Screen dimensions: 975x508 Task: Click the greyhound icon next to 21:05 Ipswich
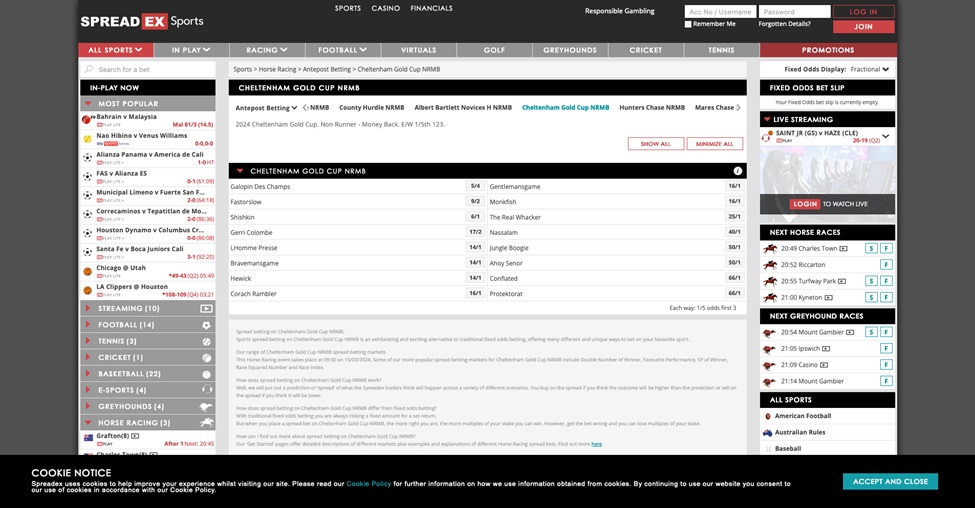tap(770, 349)
